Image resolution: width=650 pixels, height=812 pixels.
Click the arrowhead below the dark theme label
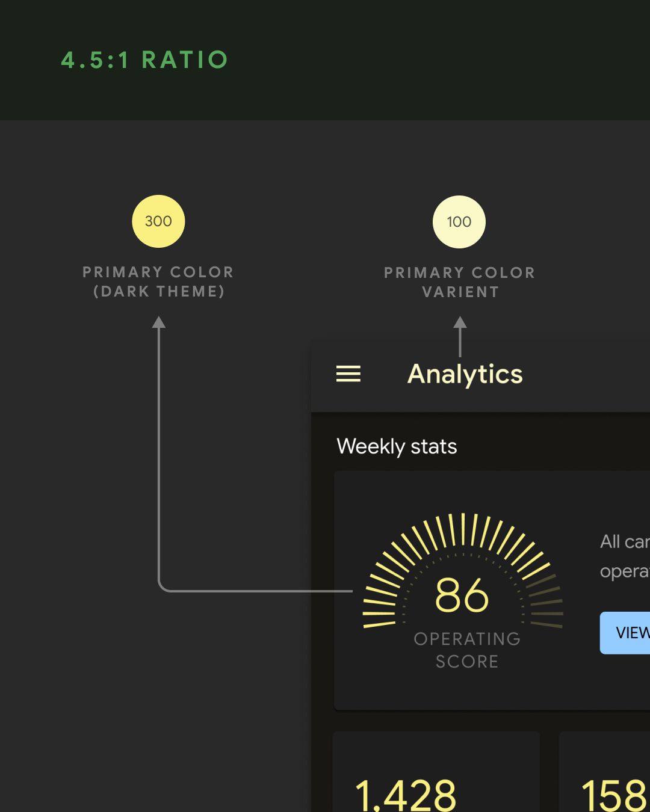[x=159, y=323]
